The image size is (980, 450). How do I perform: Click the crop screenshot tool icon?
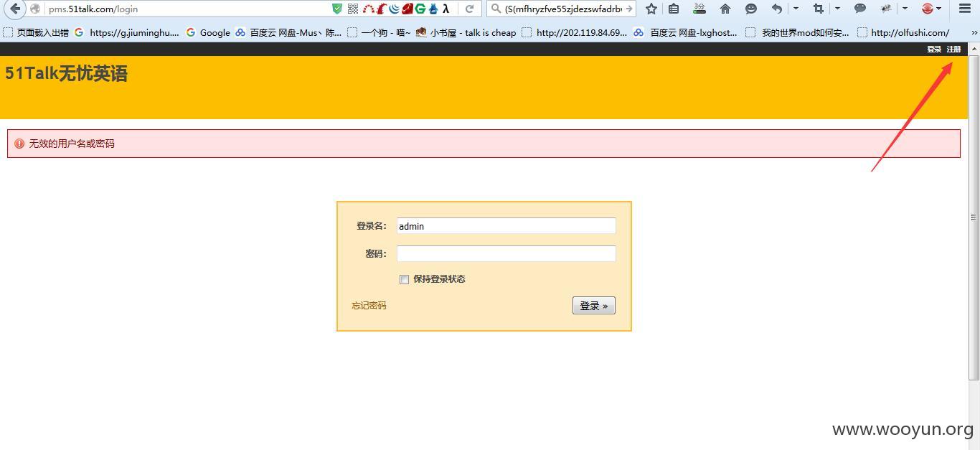click(818, 9)
